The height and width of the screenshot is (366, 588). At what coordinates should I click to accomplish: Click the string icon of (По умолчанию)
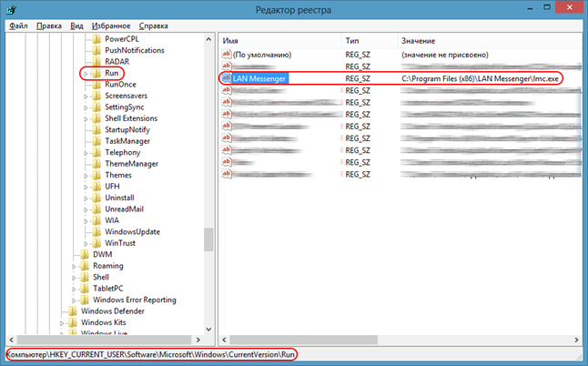coord(226,55)
